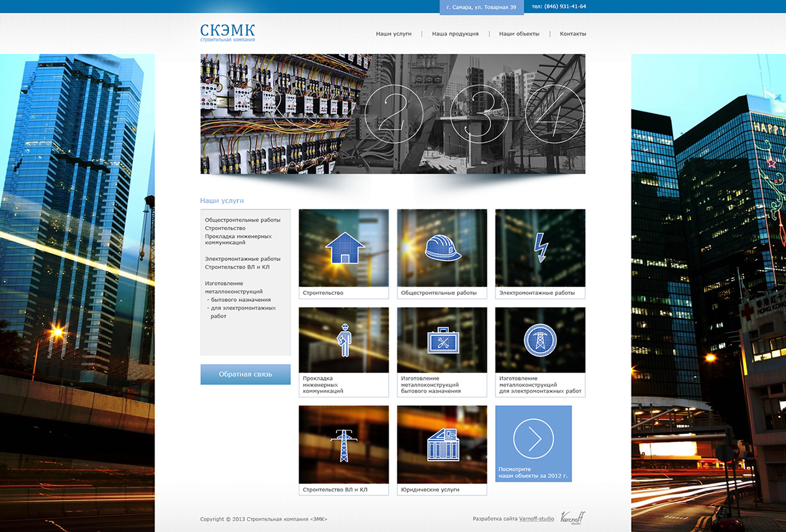
Task: Click the СКЭМК company logo
Action: (227, 32)
